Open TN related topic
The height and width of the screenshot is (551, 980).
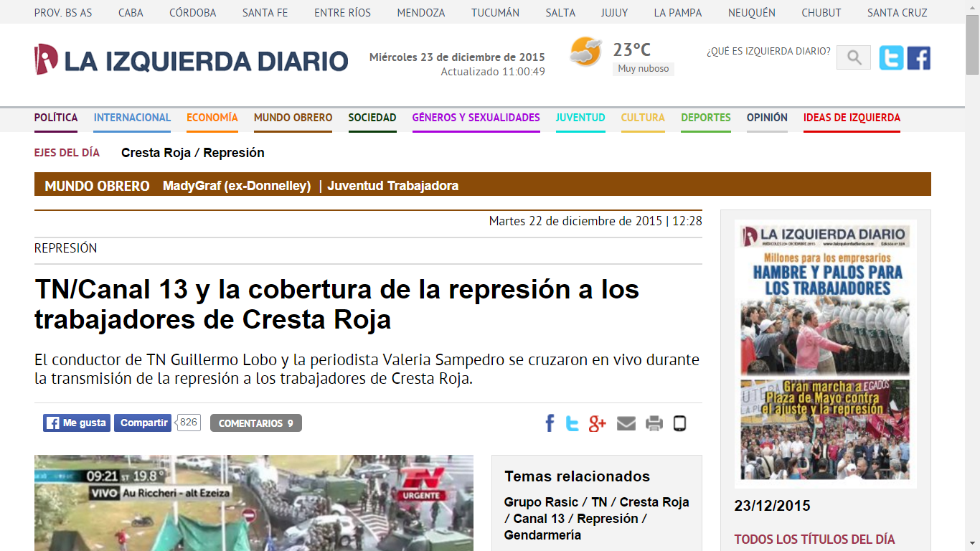[x=599, y=502]
